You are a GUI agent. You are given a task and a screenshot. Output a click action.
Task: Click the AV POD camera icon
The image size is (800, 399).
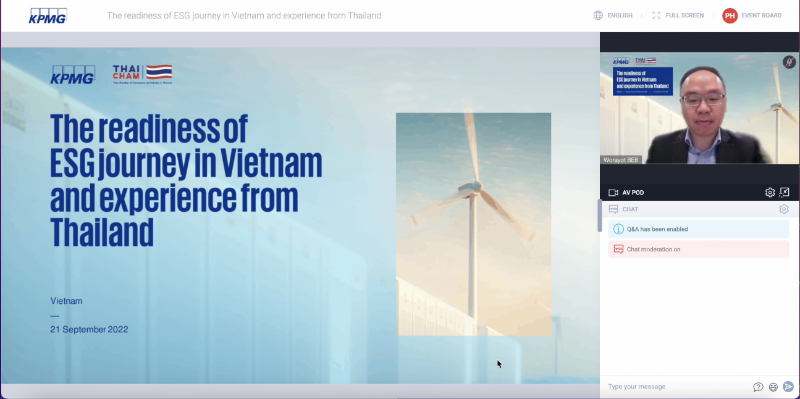point(613,192)
